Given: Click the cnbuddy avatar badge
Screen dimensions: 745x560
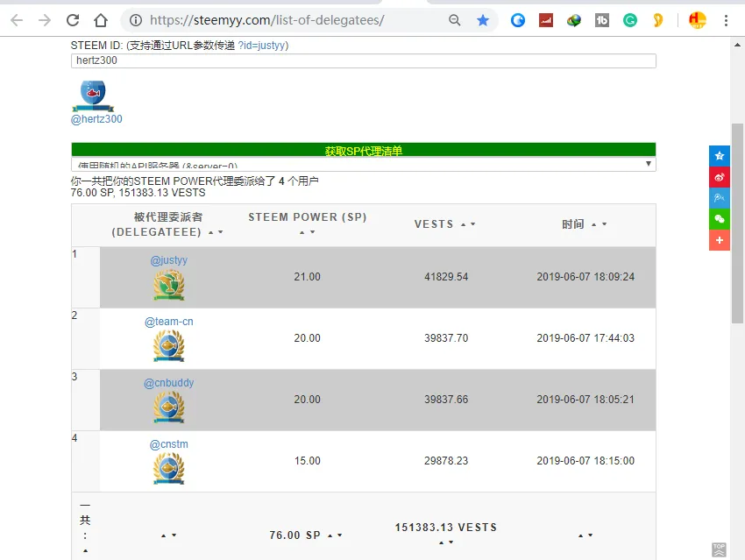Looking at the screenshot, I should (168, 407).
